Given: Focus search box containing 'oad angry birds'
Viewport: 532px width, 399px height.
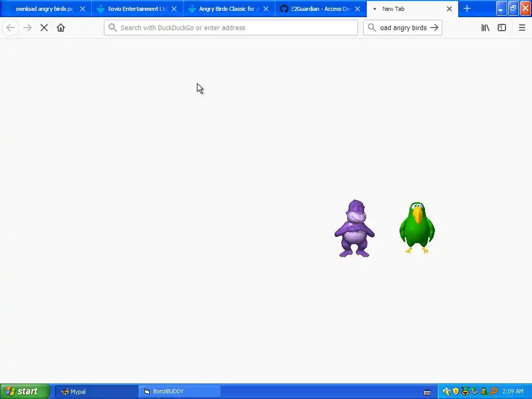Looking at the screenshot, I should coord(403,28).
